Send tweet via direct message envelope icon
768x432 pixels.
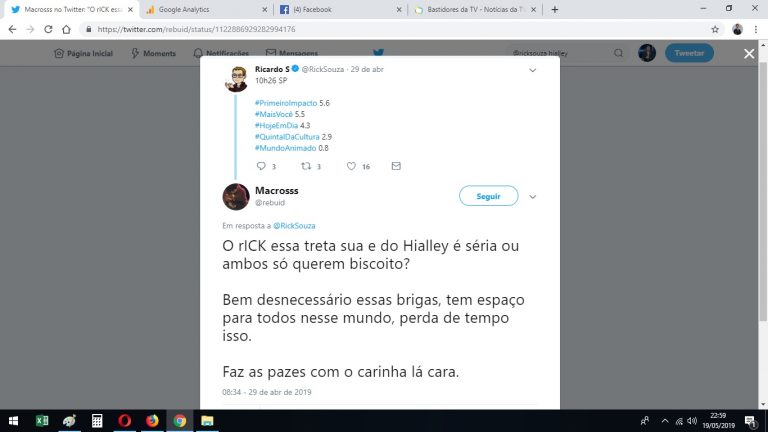(x=396, y=166)
